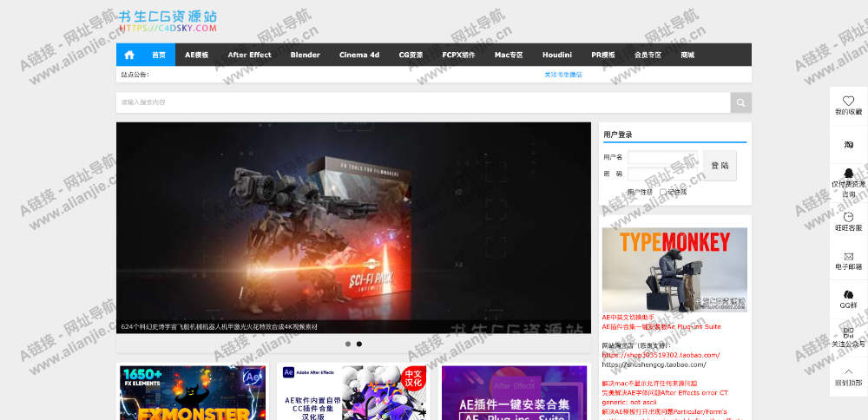Select the CG资源 nav item
Viewport: 868px width, 420px height.
[411, 55]
